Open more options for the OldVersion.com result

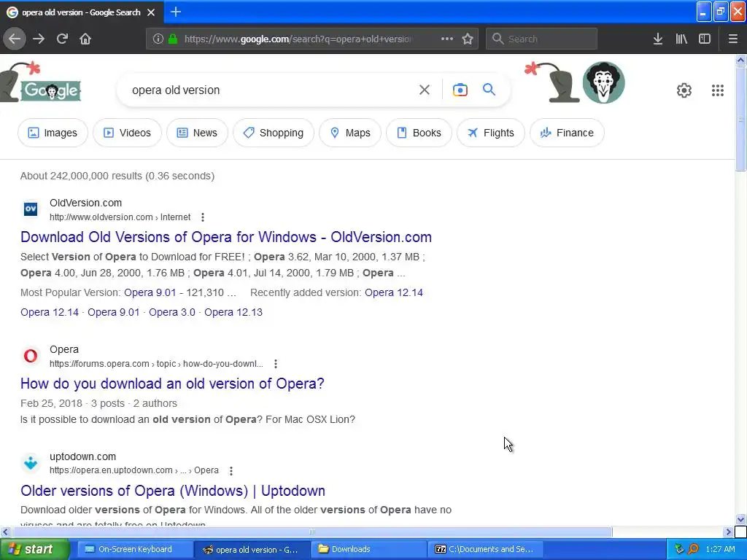(203, 217)
